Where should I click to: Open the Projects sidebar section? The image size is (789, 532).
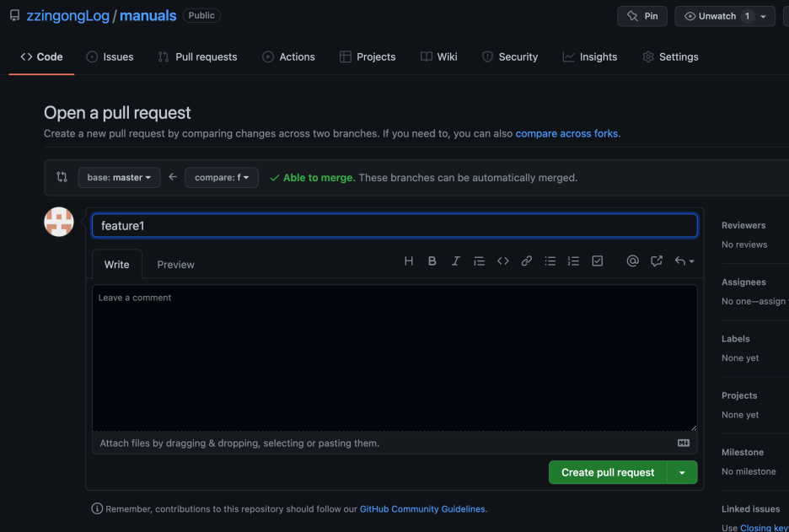(x=739, y=395)
